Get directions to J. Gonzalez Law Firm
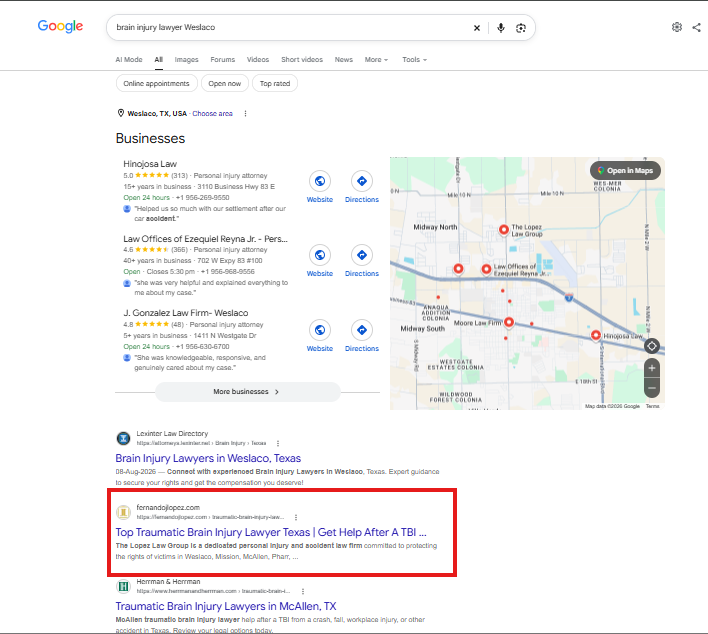Image resolution: width=708 pixels, height=634 pixels. pos(362,330)
